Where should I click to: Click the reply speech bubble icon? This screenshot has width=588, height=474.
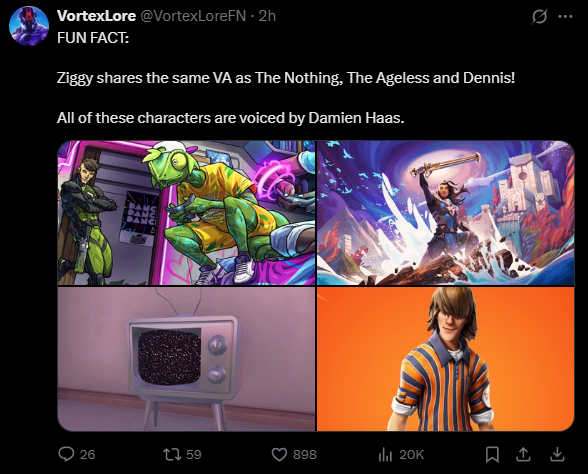tap(66, 454)
